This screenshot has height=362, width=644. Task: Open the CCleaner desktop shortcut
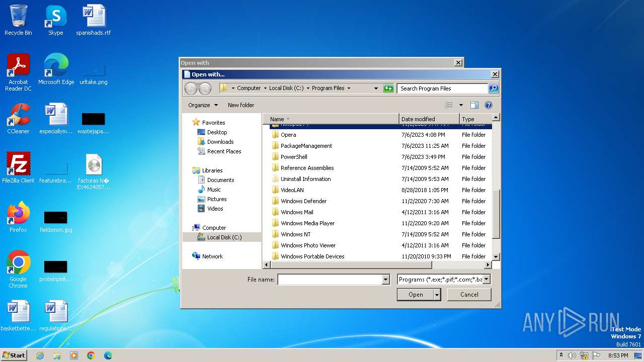[18, 119]
